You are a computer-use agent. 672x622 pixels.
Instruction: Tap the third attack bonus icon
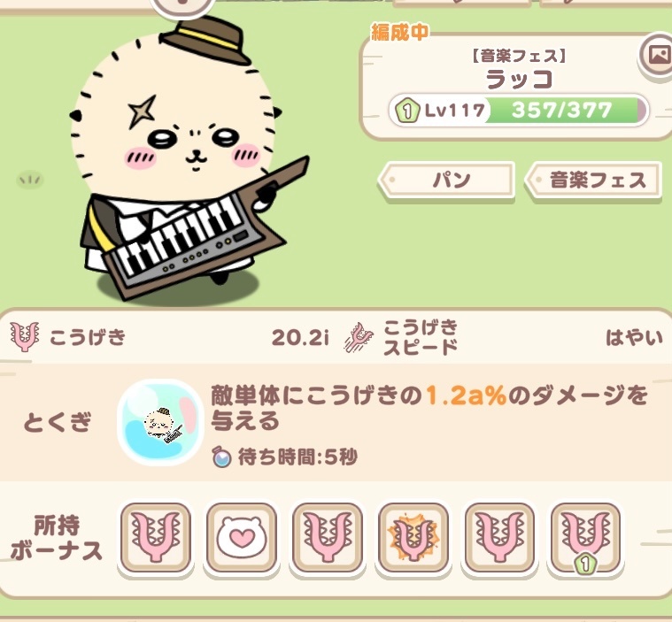(328, 538)
